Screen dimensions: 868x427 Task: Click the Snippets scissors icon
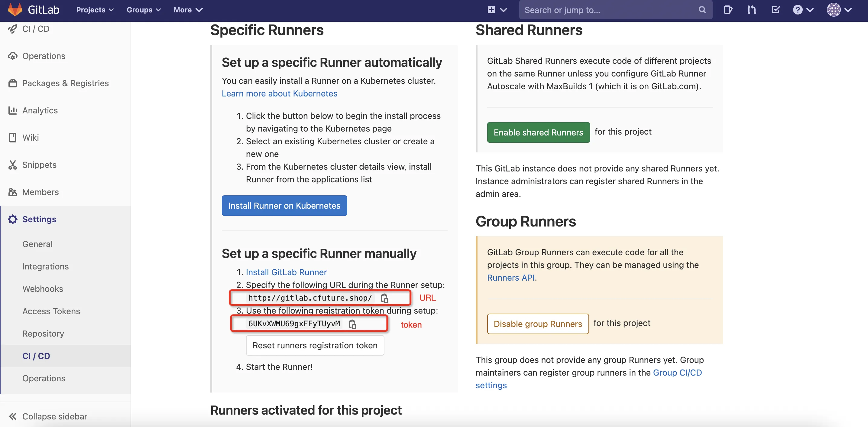point(12,165)
